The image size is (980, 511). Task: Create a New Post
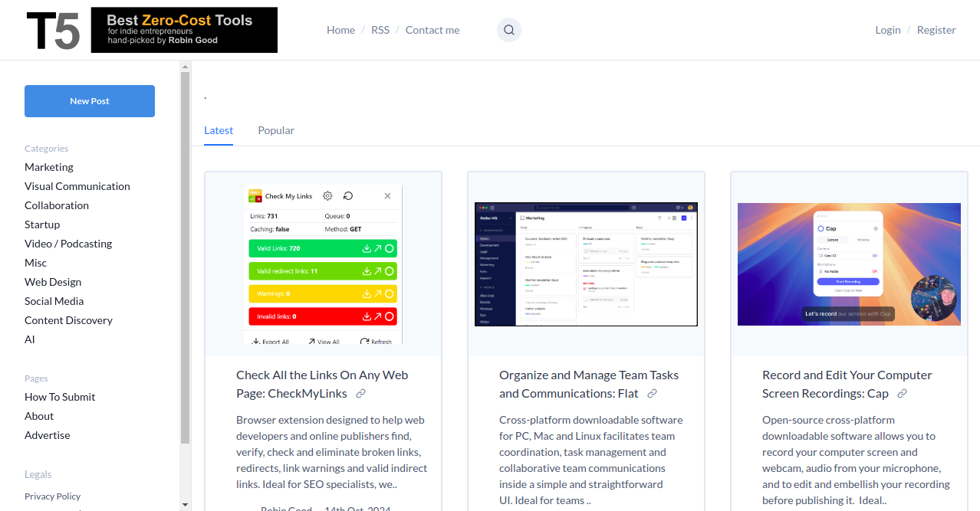90,101
